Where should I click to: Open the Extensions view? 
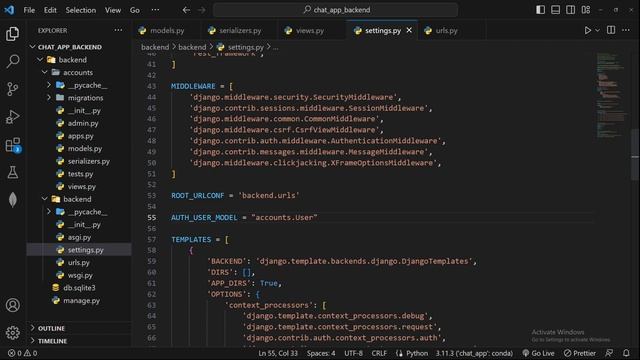[x=13, y=144]
